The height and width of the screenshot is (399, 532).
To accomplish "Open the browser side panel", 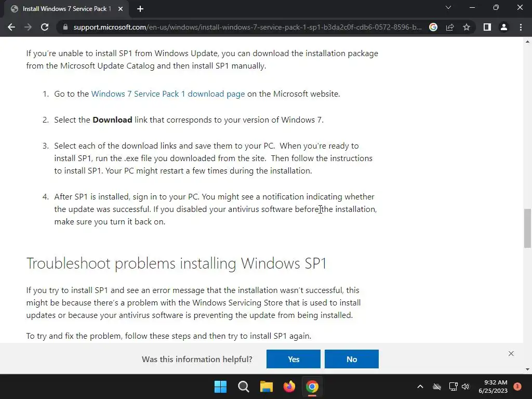I will (x=487, y=27).
